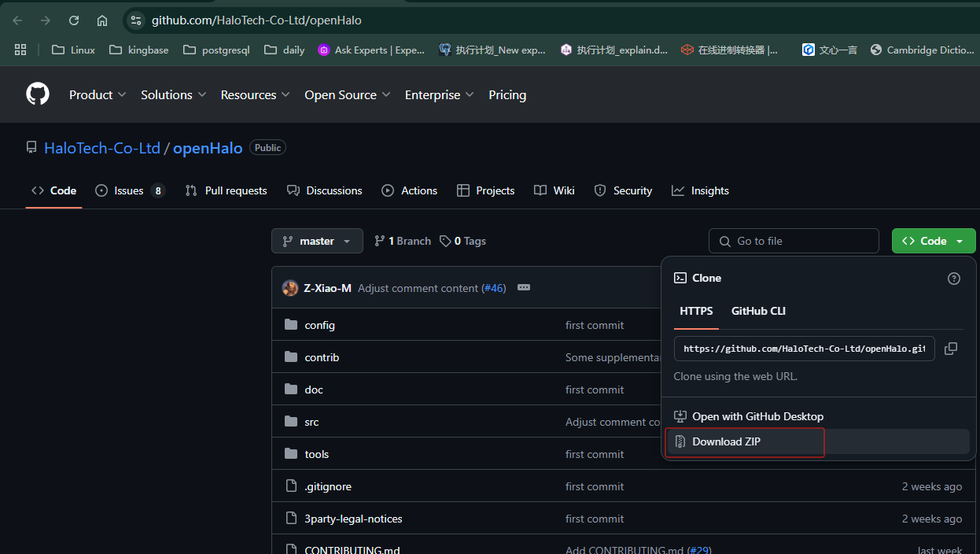Open the Cambridge Dictionary bookmark
The image size is (980, 554).
923,50
